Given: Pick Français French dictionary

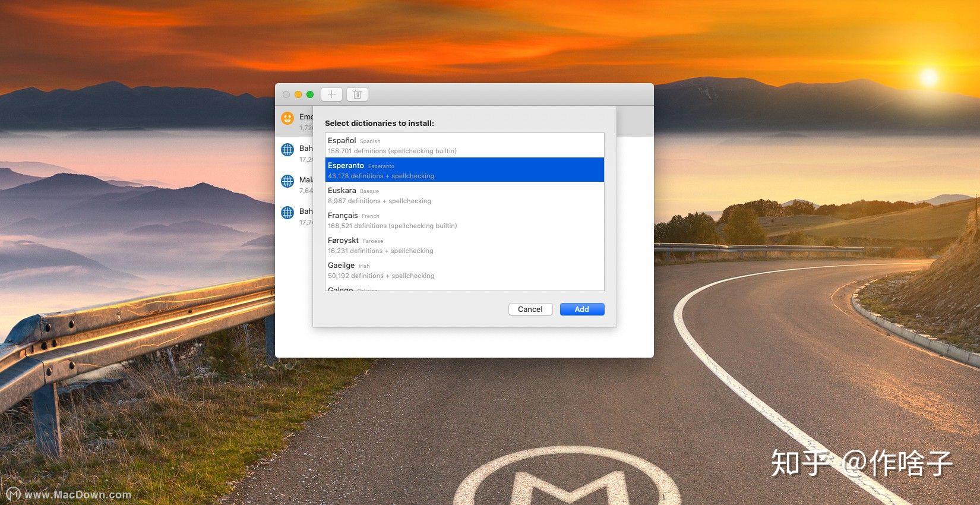Looking at the screenshot, I should click(464, 220).
